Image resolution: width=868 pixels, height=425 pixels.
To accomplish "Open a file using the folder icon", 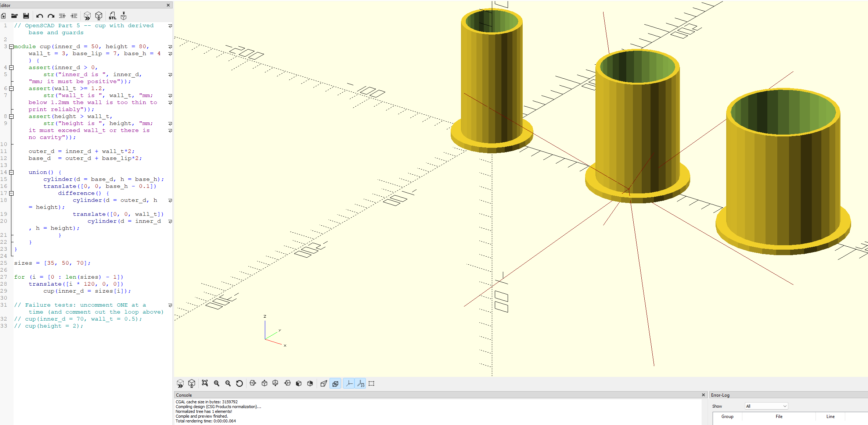I will (14, 16).
